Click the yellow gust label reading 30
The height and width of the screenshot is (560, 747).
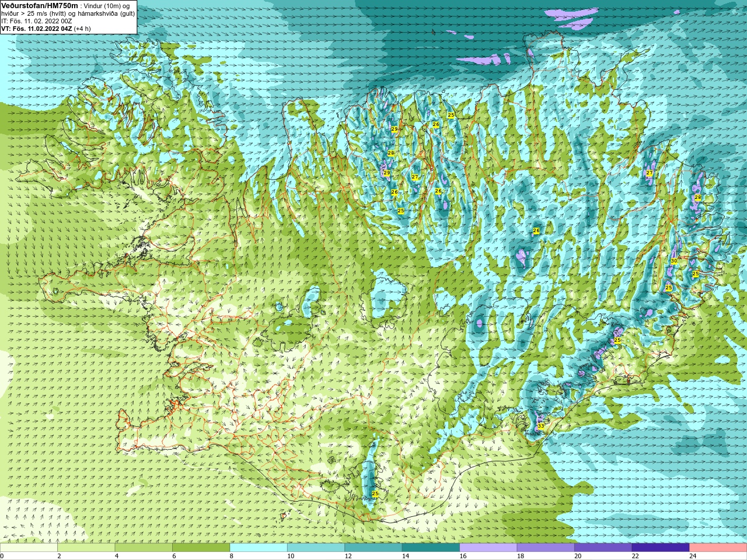(x=674, y=261)
